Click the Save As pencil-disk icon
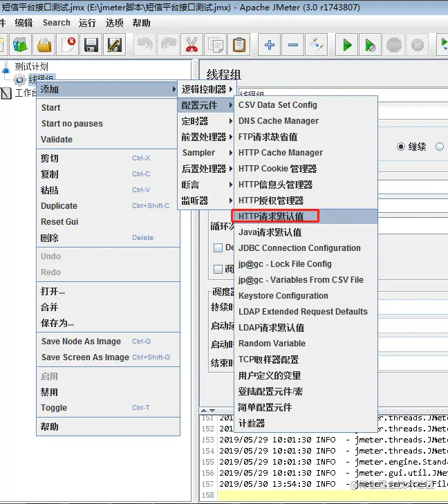The height and width of the screenshot is (504, 448). pos(115,45)
